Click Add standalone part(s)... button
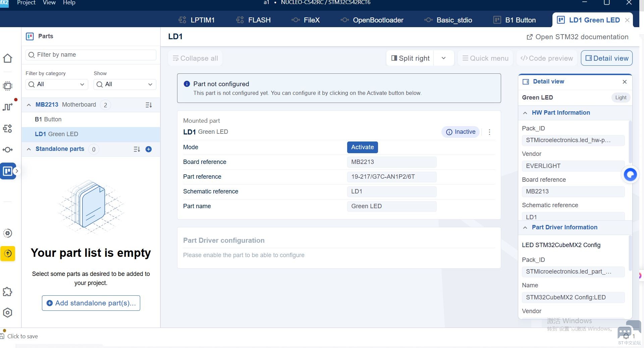Viewport: 644px width, 348px height. (91, 303)
